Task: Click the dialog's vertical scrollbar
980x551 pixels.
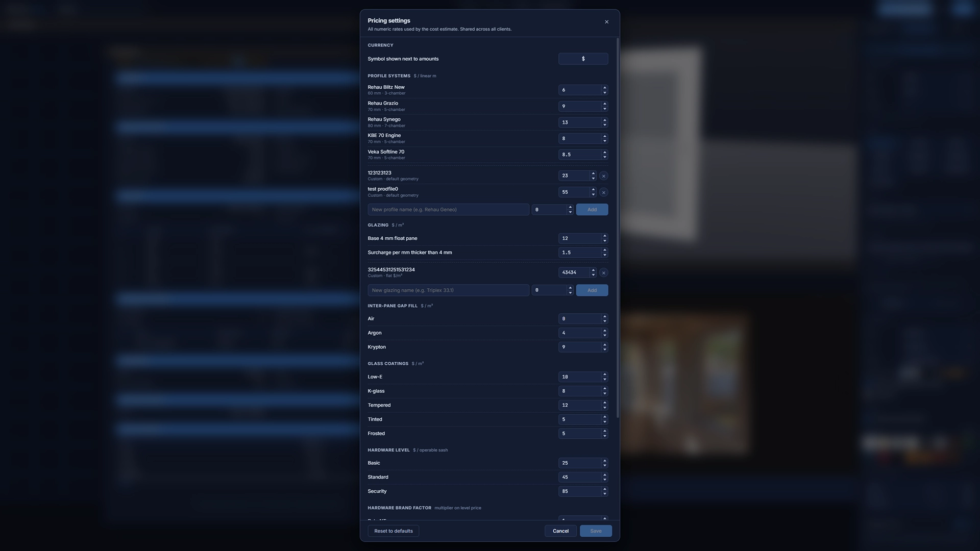Action: pyautogui.click(x=618, y=228)
